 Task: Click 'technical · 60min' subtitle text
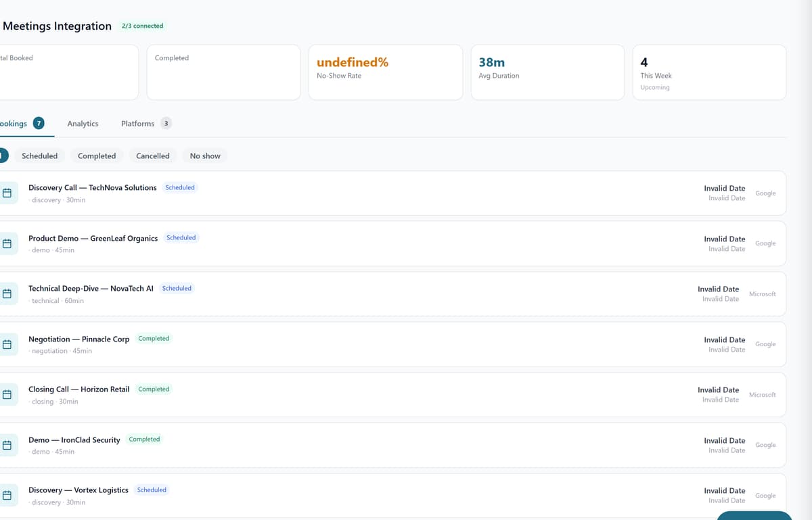58,301
